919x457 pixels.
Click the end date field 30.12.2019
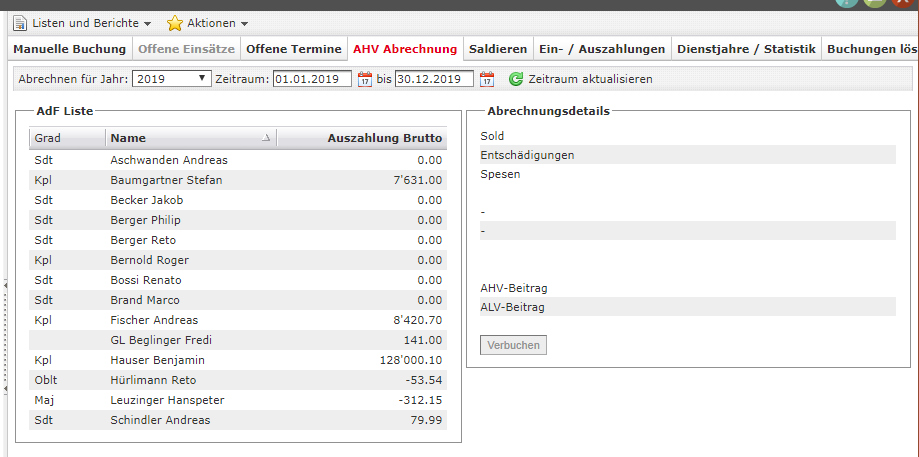(x=434, y=79)
